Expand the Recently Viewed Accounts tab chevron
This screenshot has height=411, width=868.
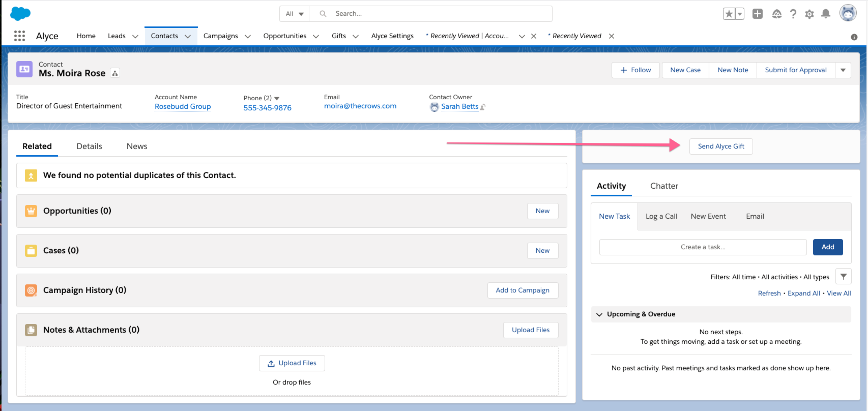522,36
